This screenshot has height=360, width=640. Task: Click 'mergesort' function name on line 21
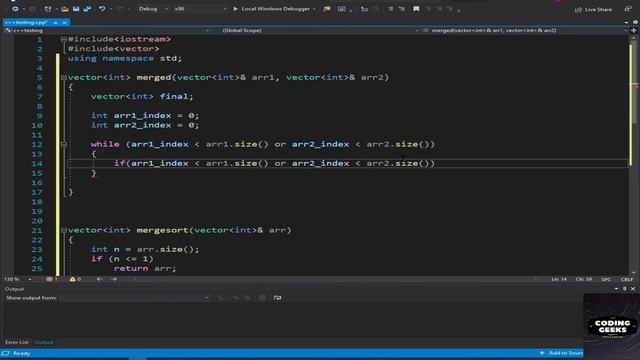(162, 230)
